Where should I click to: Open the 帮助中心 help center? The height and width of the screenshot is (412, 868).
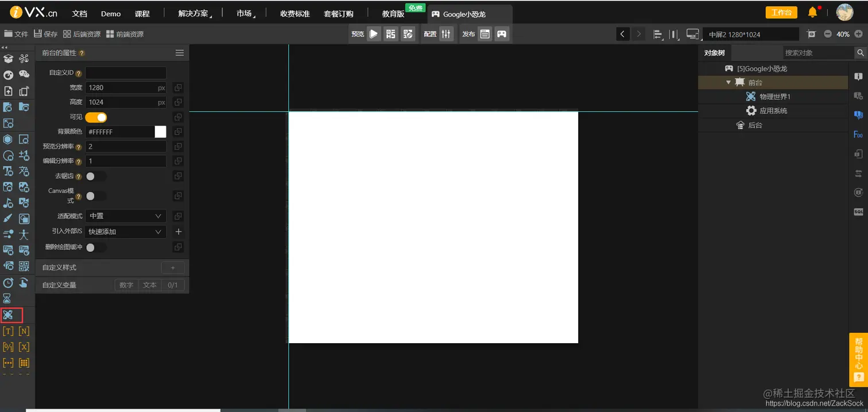tap(858, 359)
